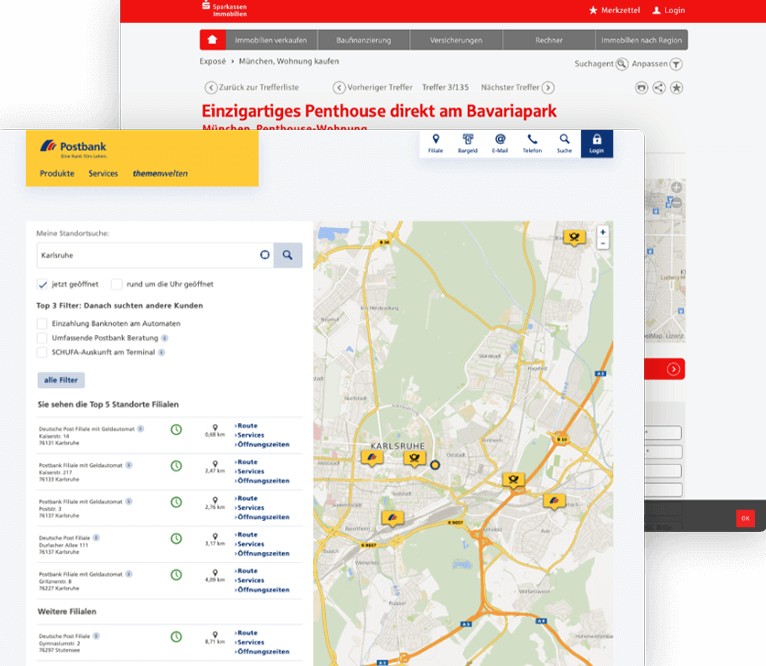766x666 pixels.
Task: Open Baufinanzierung tab in Sparkasse
Action: pos(364,40)
